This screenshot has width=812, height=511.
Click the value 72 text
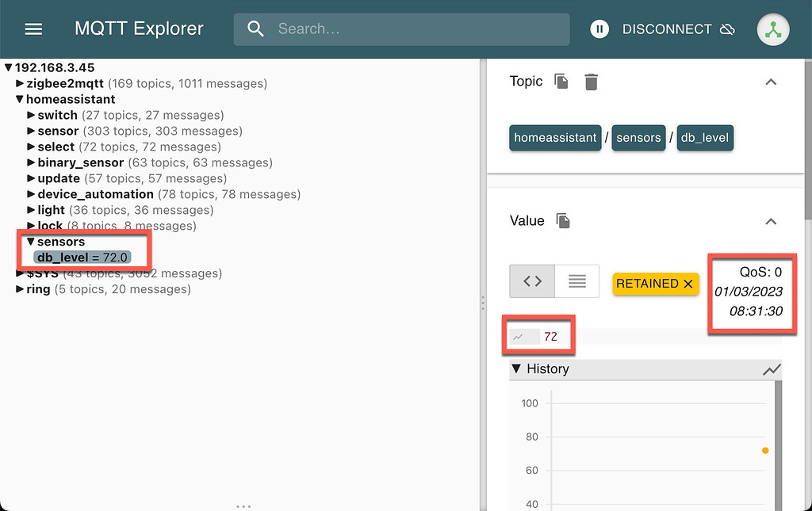[550, 337]
